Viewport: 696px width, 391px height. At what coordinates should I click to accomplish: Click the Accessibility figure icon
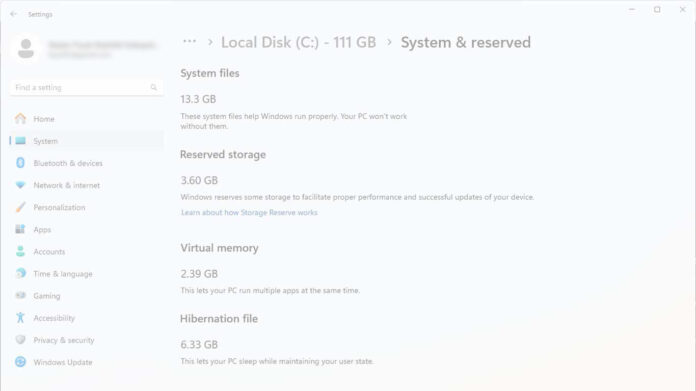pyautogui.click(x=20, y=318)
